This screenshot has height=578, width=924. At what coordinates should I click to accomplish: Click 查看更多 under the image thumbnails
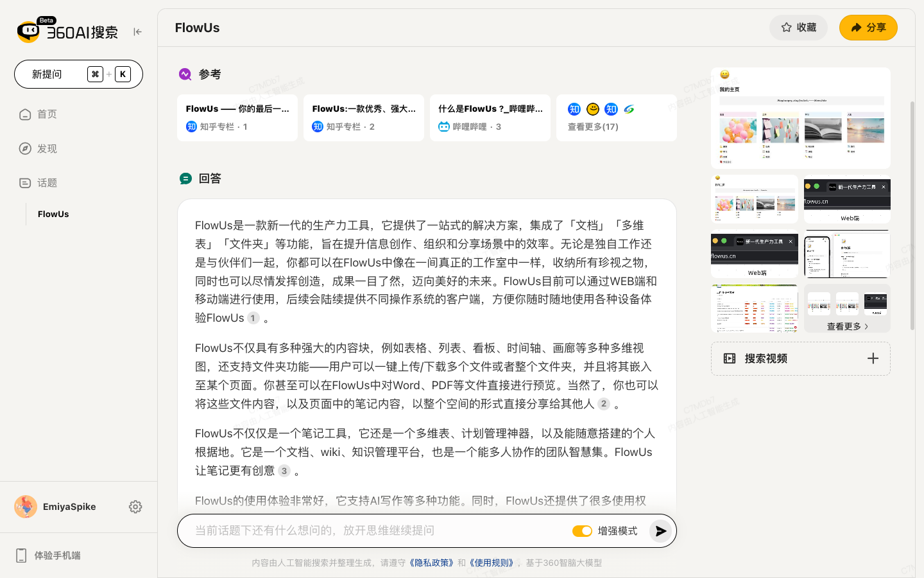point(847,326)
